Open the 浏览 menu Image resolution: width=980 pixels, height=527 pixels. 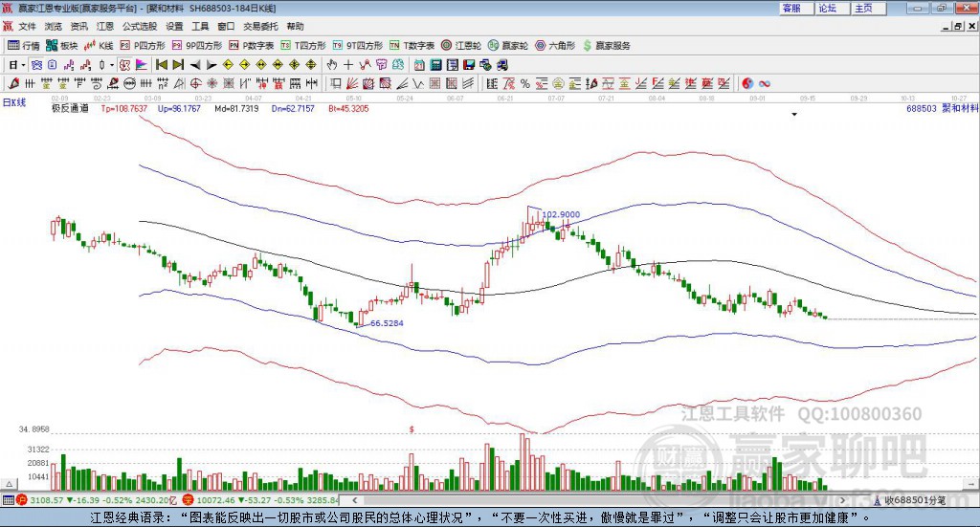pyautogui.click(x=54, y=26)
